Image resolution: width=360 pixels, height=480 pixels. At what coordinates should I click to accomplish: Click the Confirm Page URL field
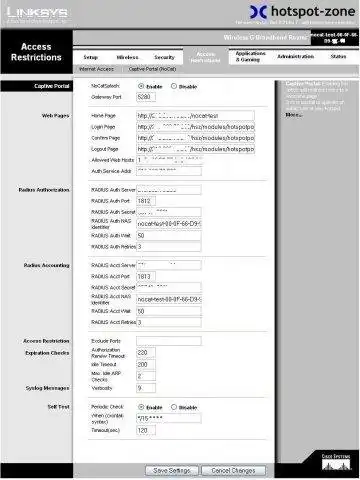tap(195, 138)
